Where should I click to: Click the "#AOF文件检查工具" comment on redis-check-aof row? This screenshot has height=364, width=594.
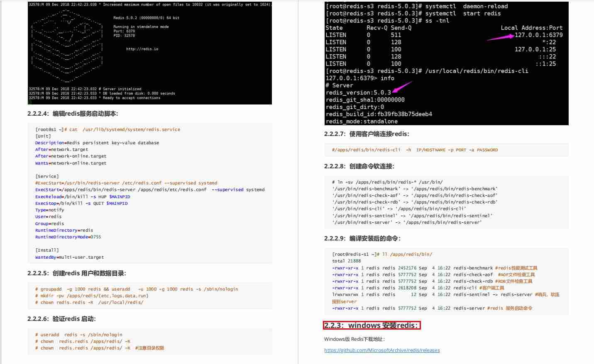516,274
